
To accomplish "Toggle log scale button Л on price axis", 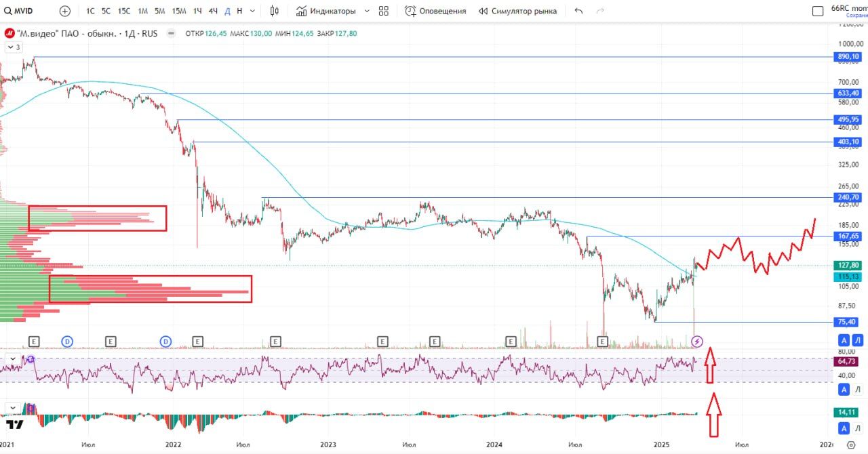I will point(858,340).
